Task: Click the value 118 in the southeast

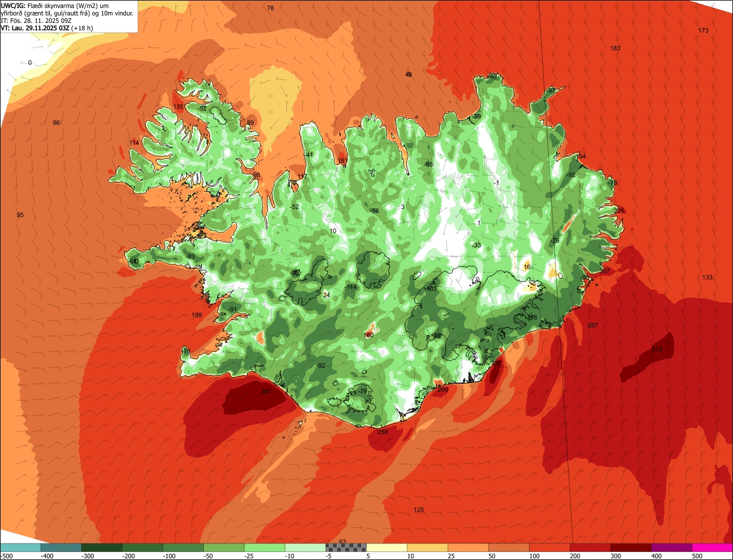Action: point(532,317)
